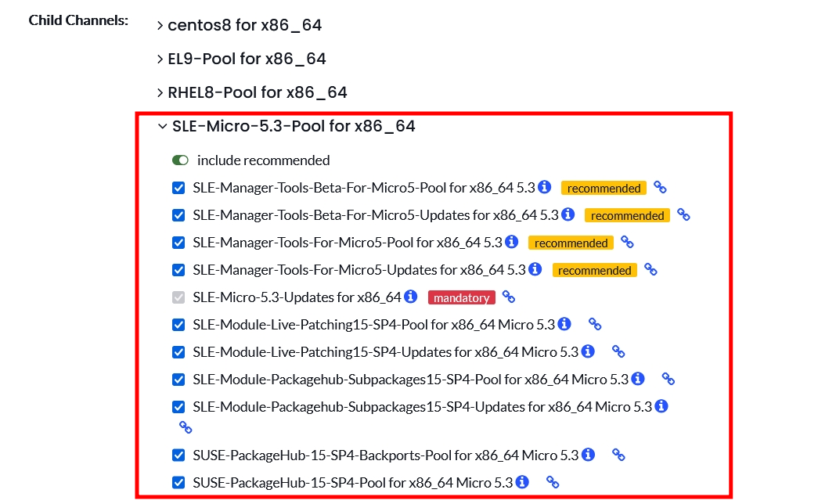Collapse SLE-Micro-5.3-Pool for x86_64 section
Image resolution: width=818 pixels, height=504 pixels.
[x=286, y=126]
